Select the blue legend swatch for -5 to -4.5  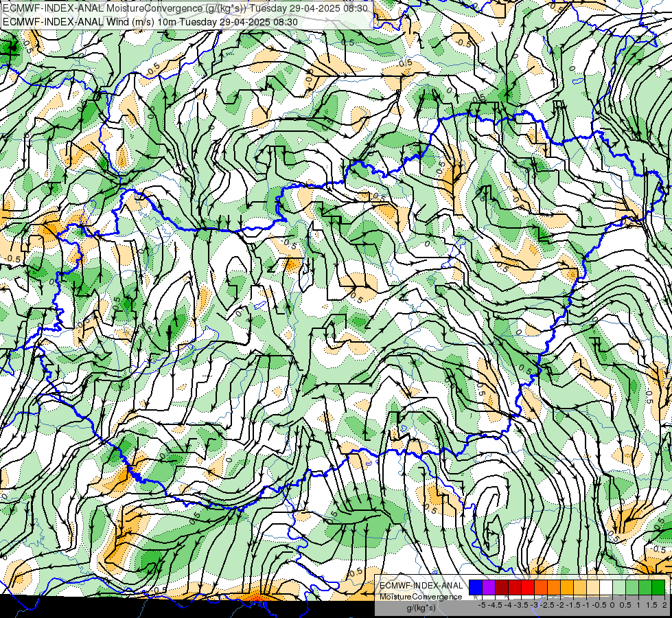[476, 587]
